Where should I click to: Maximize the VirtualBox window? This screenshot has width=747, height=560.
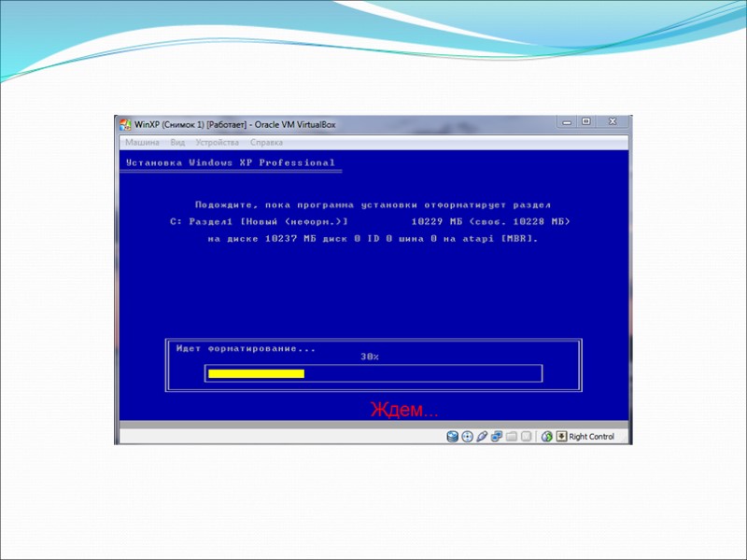(x=586, y=122)
